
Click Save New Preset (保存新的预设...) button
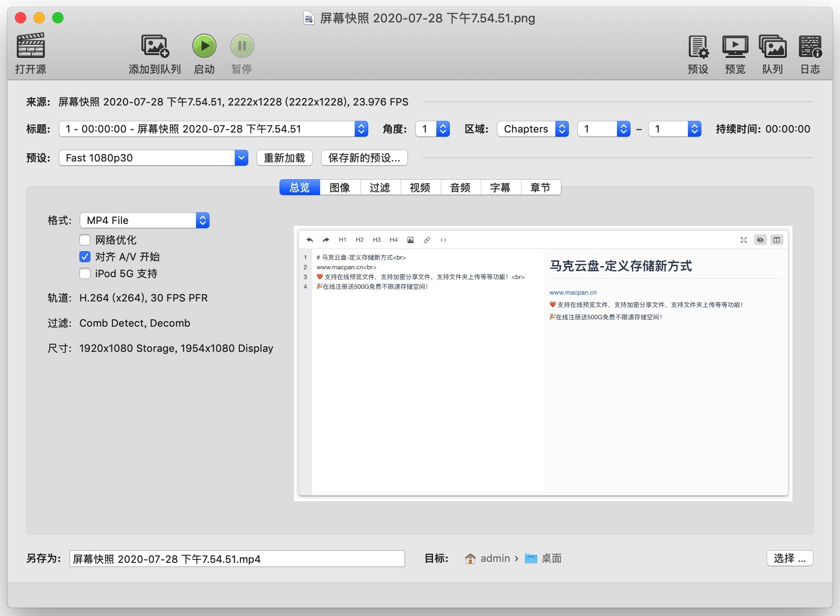tap(364, 158)
